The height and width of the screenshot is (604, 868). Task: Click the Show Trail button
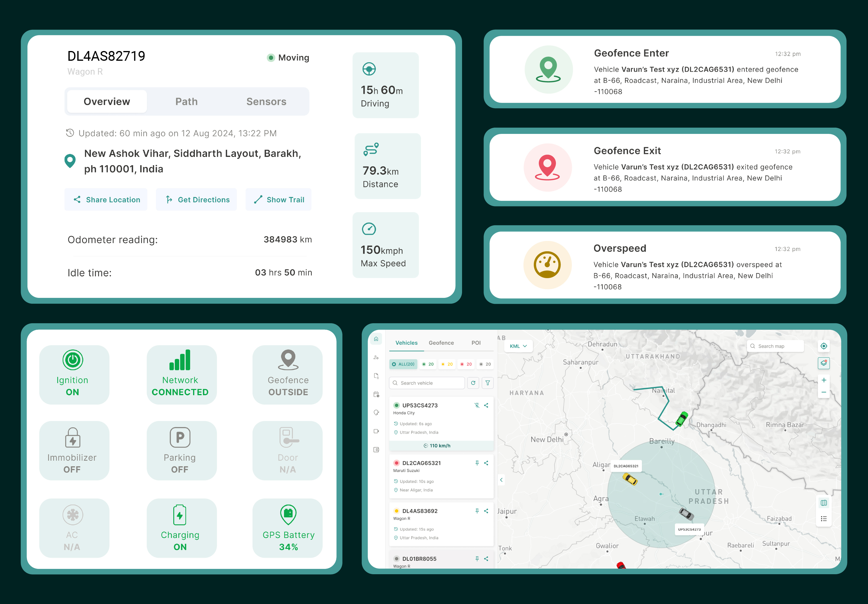coord(279,199)
